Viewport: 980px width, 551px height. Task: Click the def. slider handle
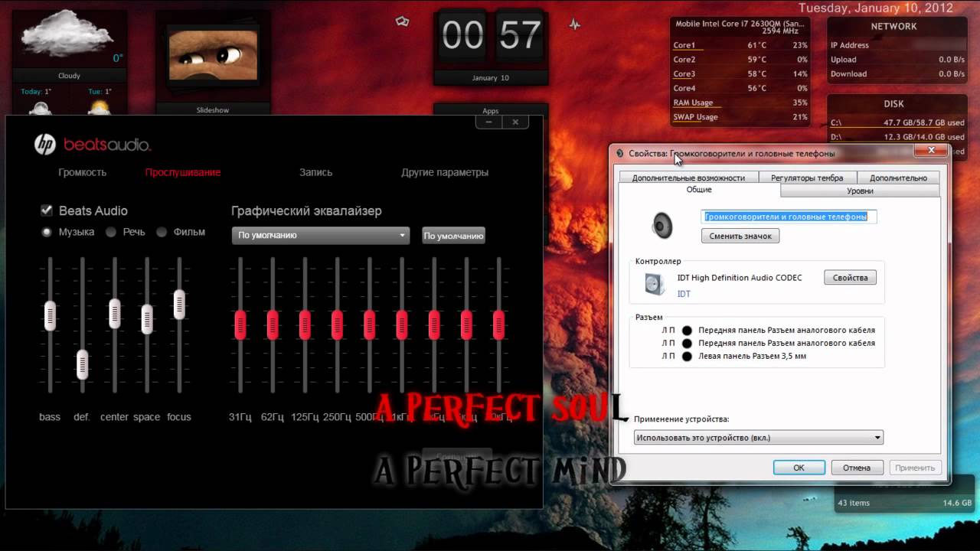point(82,364)
